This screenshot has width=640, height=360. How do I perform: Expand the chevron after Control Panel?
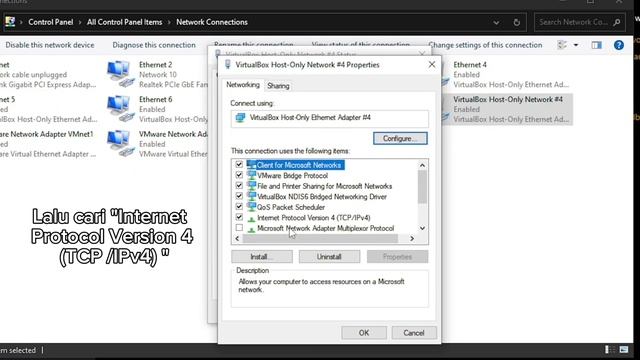tap(80, 22)
